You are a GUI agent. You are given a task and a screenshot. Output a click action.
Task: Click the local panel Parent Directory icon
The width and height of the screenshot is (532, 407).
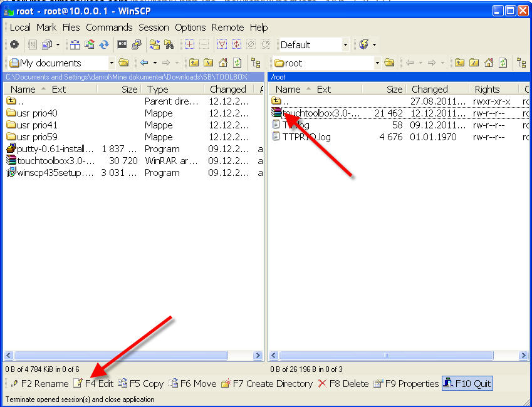194,63
